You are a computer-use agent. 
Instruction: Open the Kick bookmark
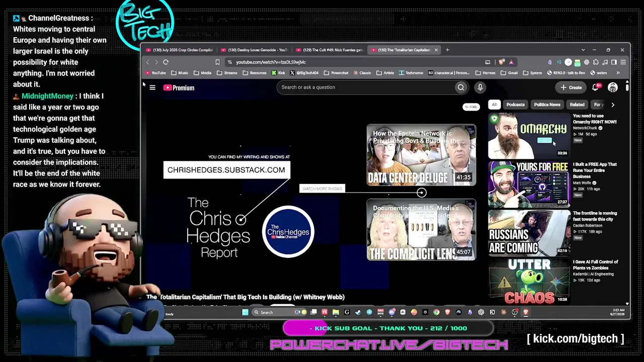pos(278,73)
